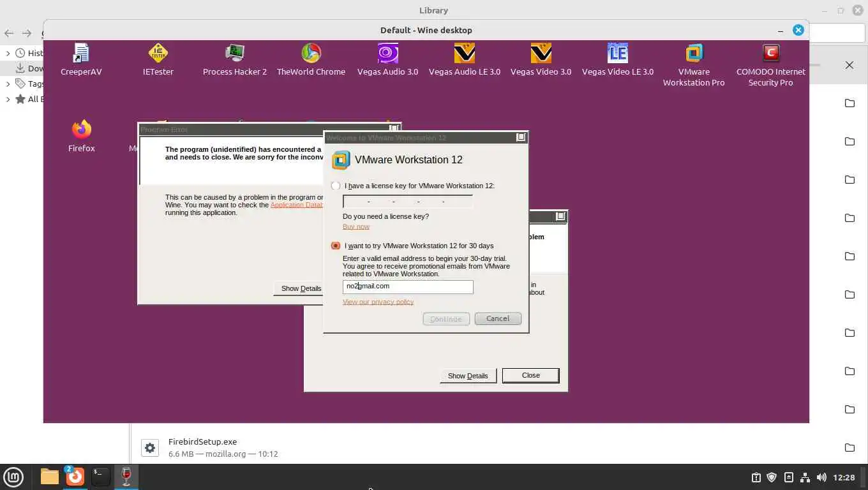Click the X button below the Library title bar
Image resolution: width=868 pixels, height=490 pixels.
click(x=849, y=65)
